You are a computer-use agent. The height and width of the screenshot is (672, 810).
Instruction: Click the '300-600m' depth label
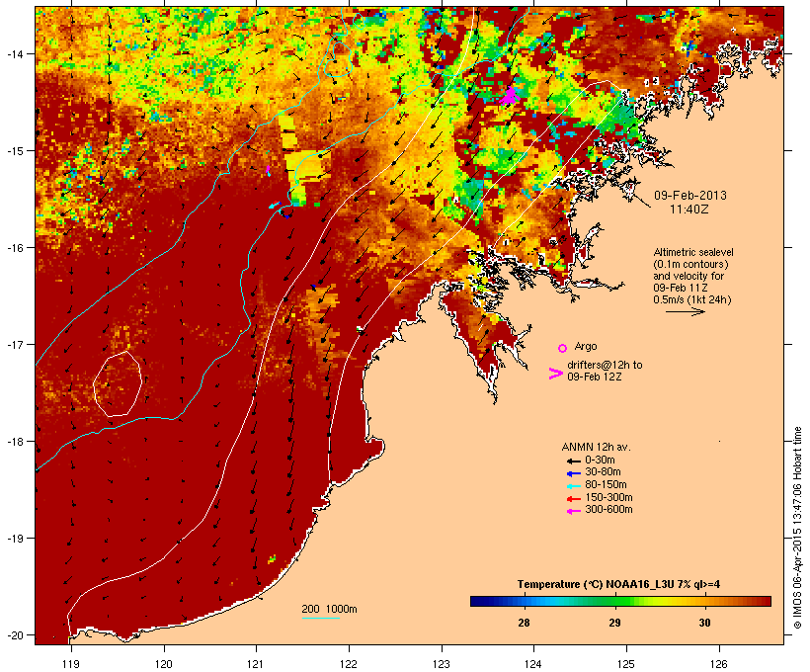[x=608, y=510]
